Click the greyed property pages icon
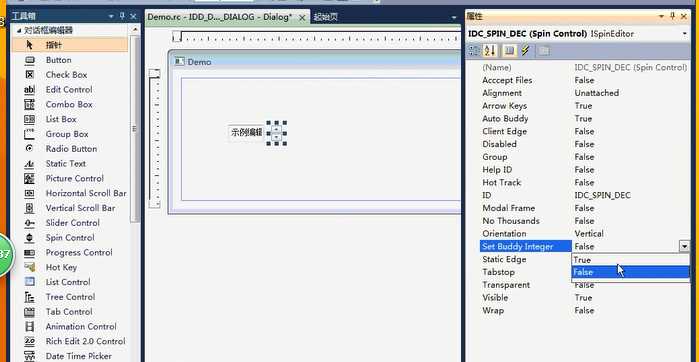Viewport: 699px width, 362px height. point(543,51)
